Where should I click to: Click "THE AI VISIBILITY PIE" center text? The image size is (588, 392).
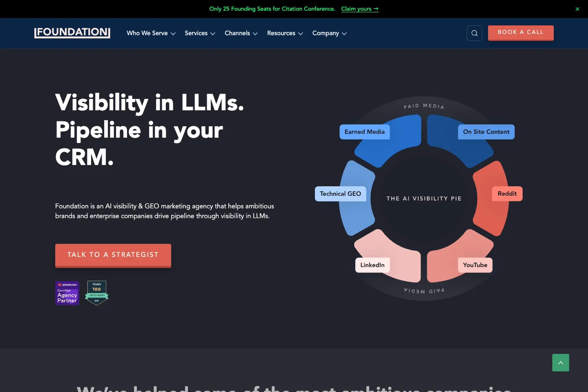tap(424, 198)
